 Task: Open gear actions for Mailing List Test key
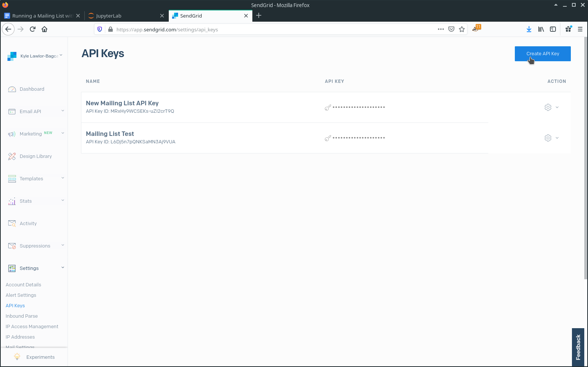click(x=551, y=138)
